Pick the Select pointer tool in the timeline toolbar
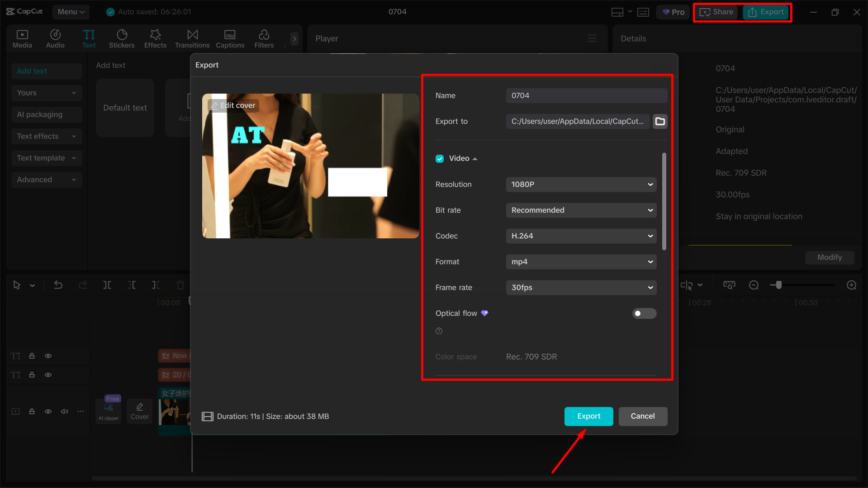868x488 pixels. point(17,285)
